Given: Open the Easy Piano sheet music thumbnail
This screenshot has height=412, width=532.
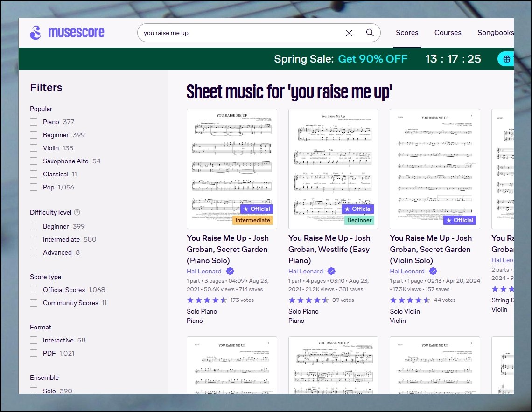Looking at the screenshot, I should [333, 169].
